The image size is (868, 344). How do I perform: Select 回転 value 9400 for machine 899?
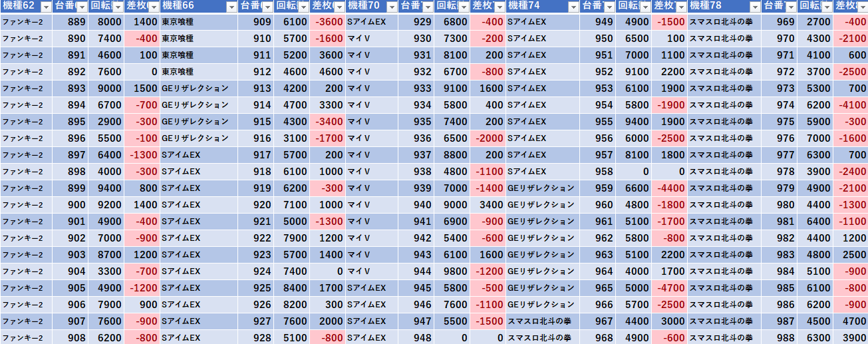click(x=106, y=188)
